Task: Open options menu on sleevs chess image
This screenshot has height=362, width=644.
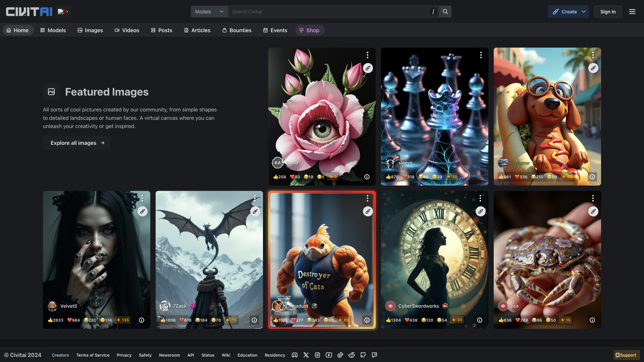Action: coord(481,55)
